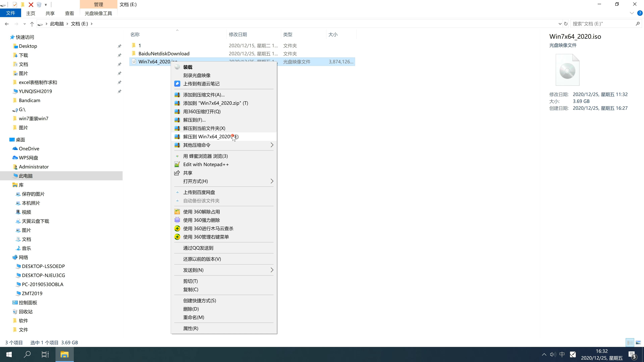The width and height of the screenshot is (644, 362).
Task: Select 刻录光盘映像 to burn disc image
Action: click(198, 75)
